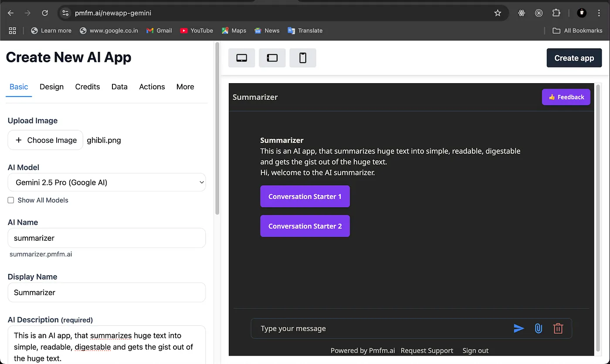Viewport: 610px width, 364px height.
Task: Switch preview to tablet view icon
Action: [x=272, y=58]
